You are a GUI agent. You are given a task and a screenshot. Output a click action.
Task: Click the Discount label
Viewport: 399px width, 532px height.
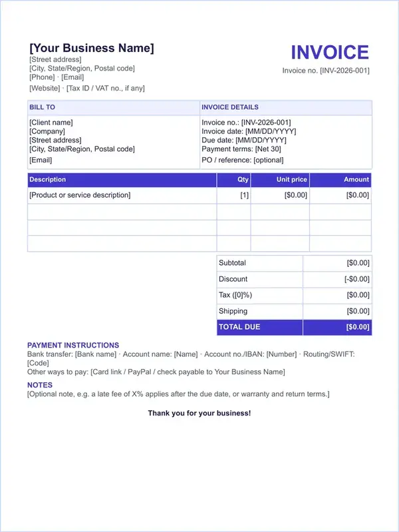[233, 279]
